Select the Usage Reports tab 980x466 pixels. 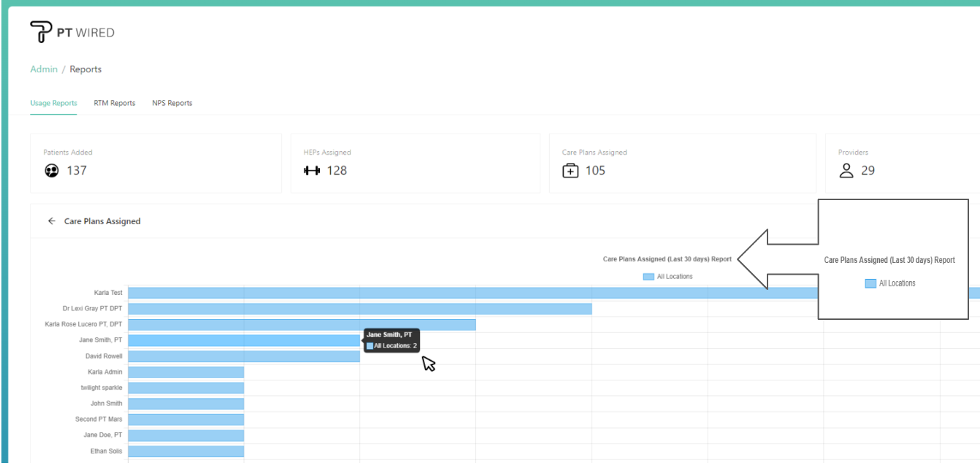53,103
